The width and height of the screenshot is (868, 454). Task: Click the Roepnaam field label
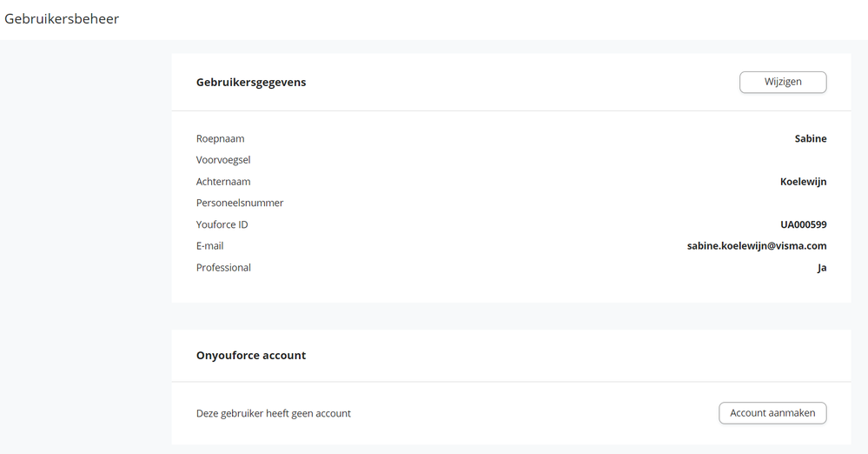pos(221,139)
